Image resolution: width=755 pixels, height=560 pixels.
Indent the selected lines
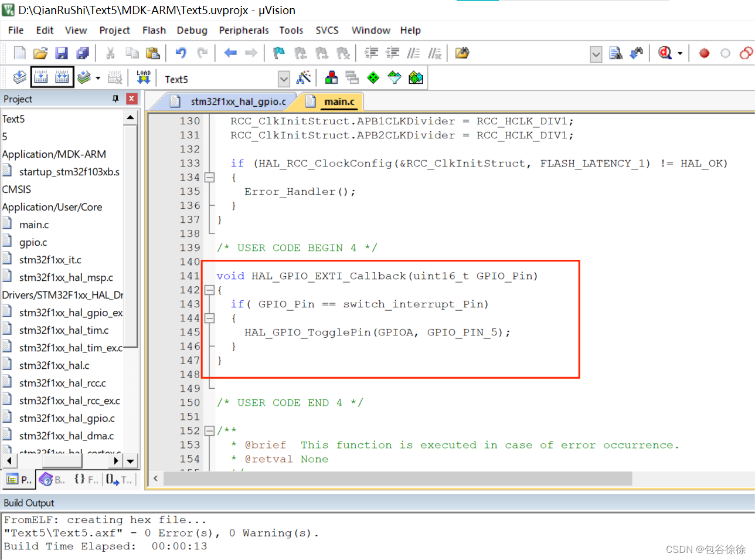[x=371, y=53]
